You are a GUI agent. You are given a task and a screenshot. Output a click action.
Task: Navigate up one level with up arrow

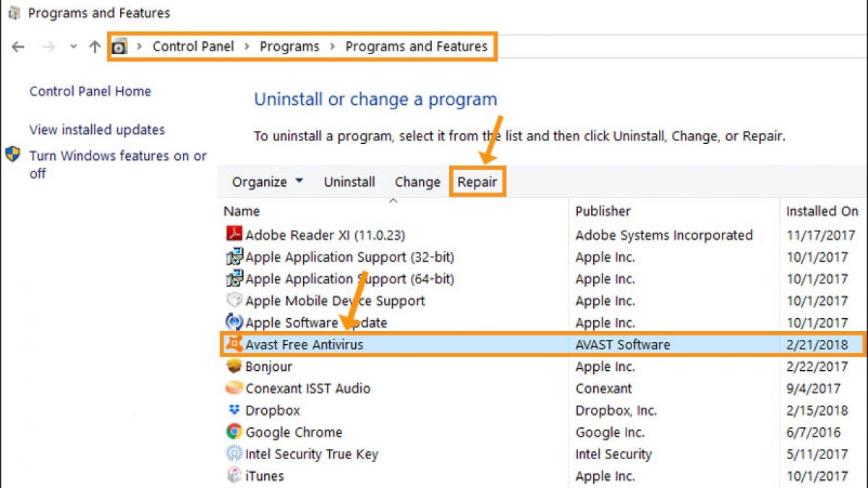coord(95,47)
